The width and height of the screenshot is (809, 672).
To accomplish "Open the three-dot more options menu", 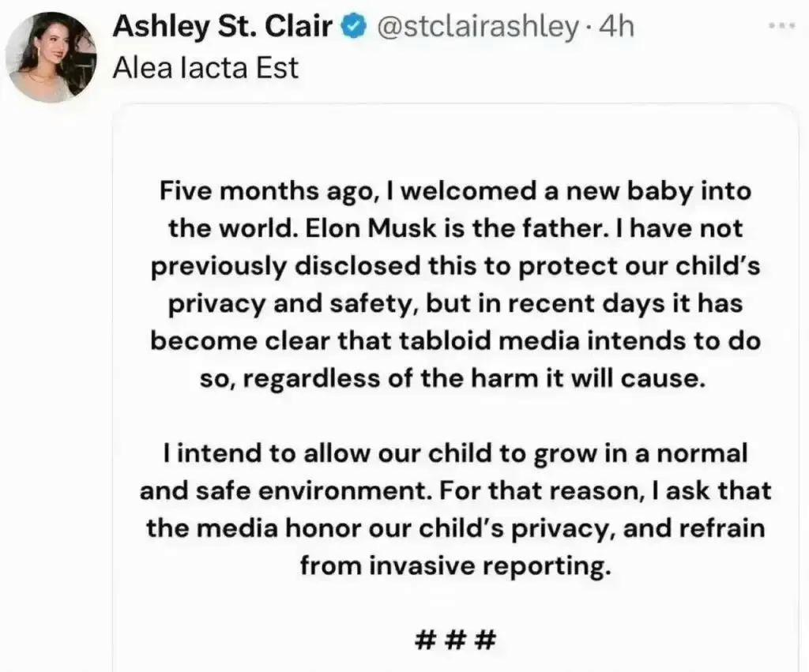I will click(x=784, y=26).
